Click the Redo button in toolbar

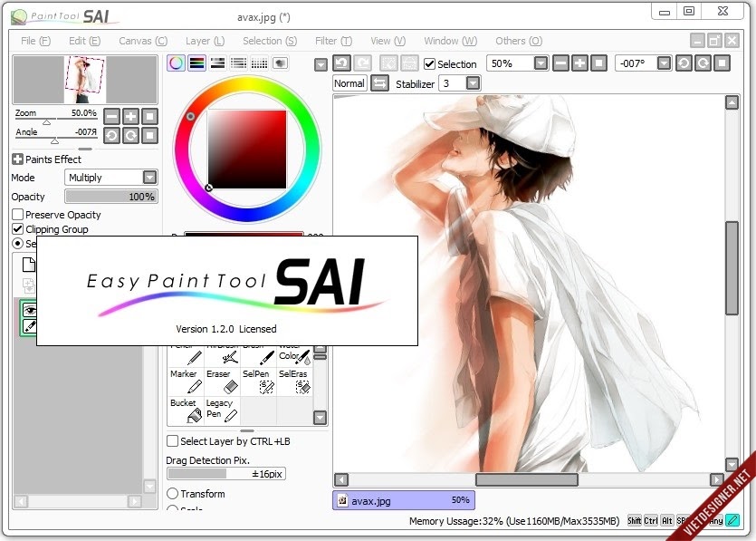pos(362,63)
